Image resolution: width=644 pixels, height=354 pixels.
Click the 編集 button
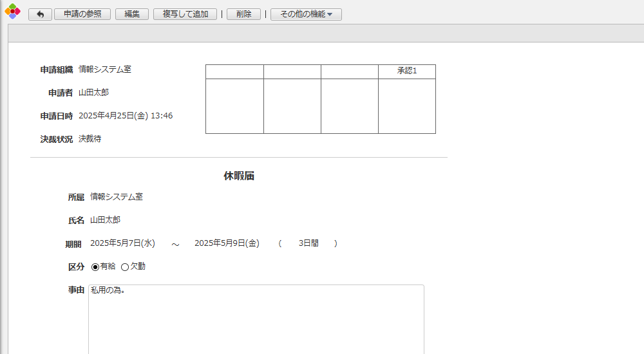[x=132, y=14]
